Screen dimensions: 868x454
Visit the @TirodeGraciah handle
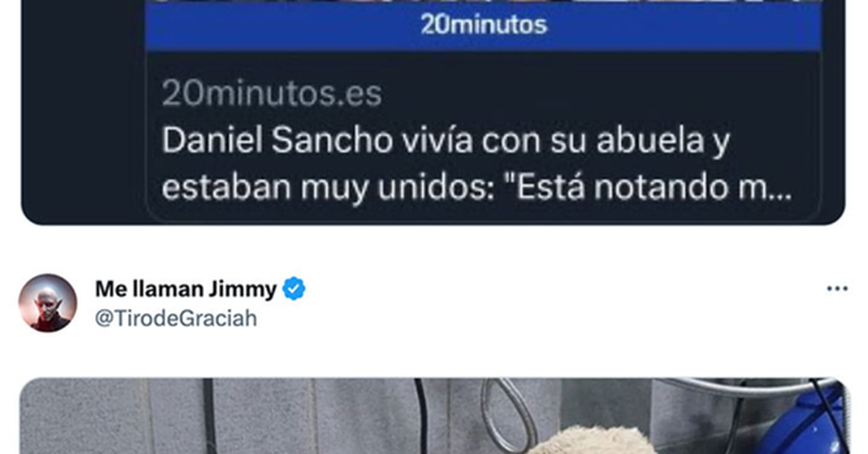click(176, 318)
